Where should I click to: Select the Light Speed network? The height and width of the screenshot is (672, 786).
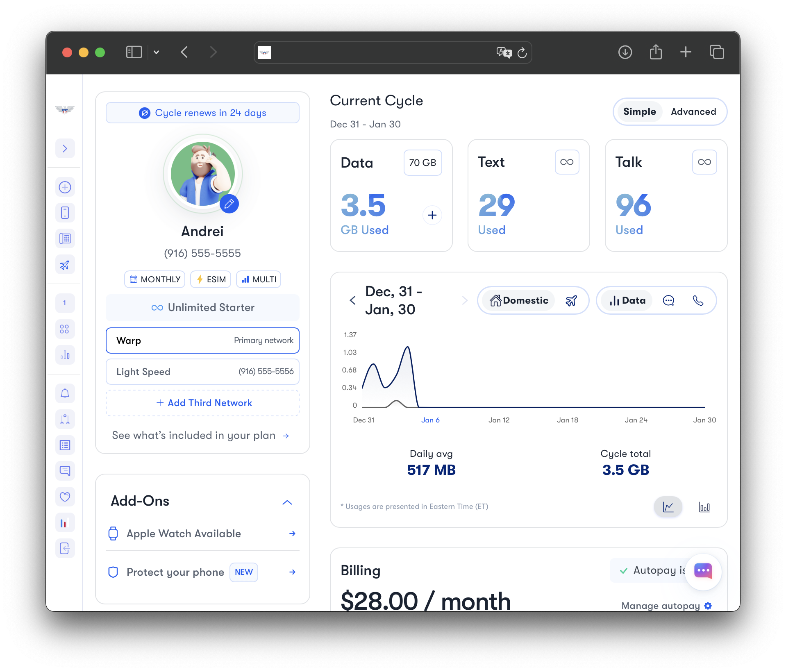coord(202,372)
